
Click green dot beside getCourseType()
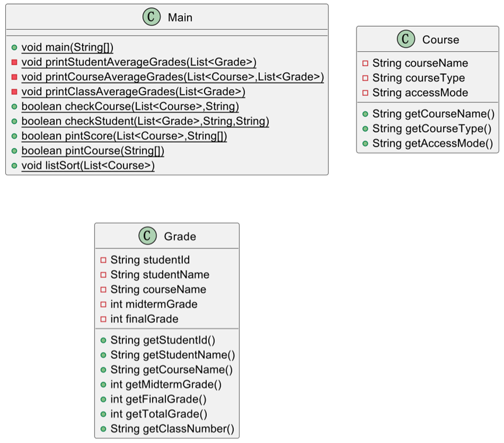click(x=365, y=129)
